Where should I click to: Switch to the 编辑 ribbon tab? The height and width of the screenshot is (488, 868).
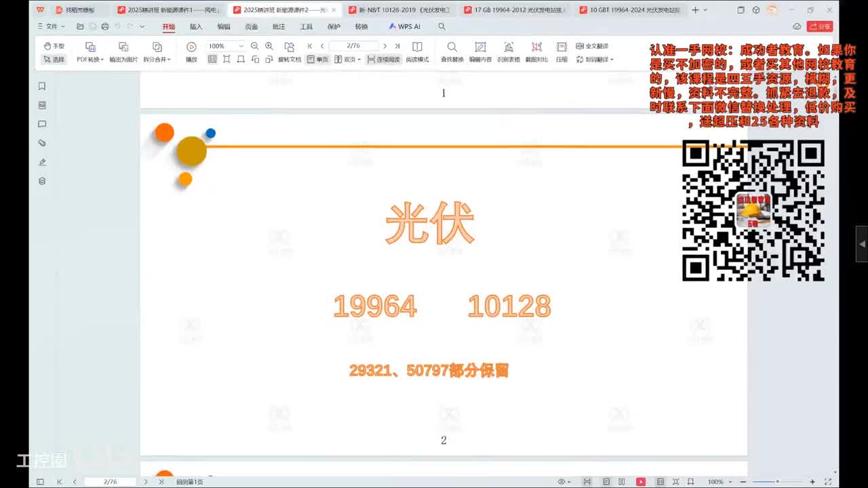pos(224,26)
